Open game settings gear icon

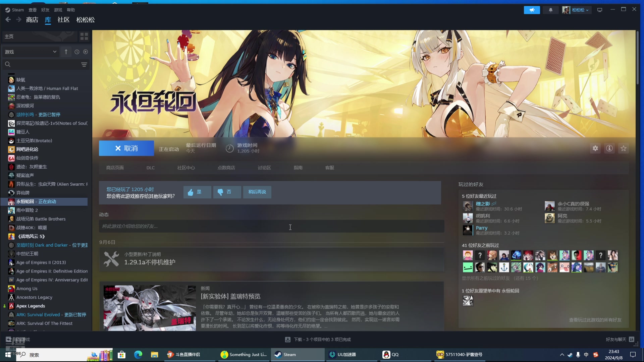[x=595, y=148]
